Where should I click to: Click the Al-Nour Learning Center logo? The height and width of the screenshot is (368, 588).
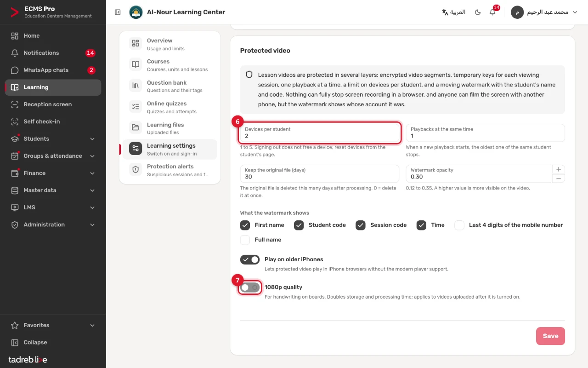(136, 12)
